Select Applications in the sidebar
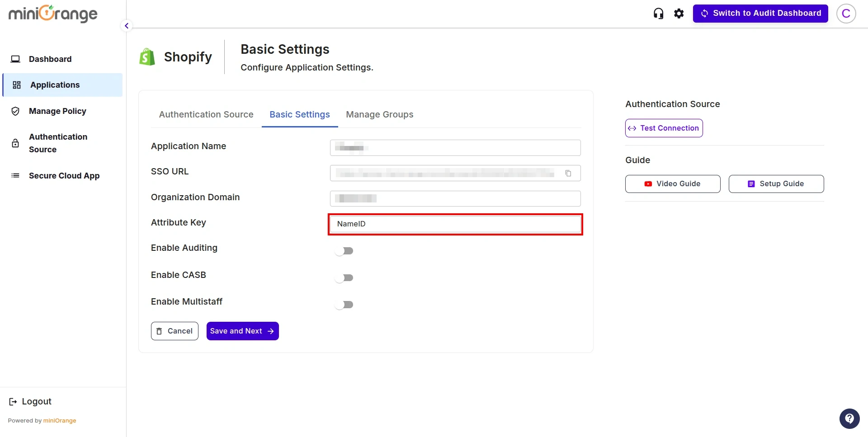868x437 pixels. coord(55,85)
